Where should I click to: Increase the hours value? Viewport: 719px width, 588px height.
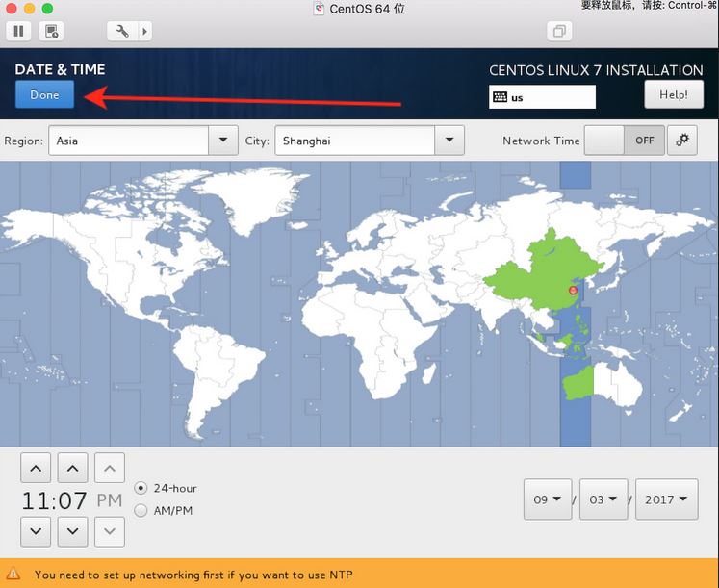tap(36, 468)
